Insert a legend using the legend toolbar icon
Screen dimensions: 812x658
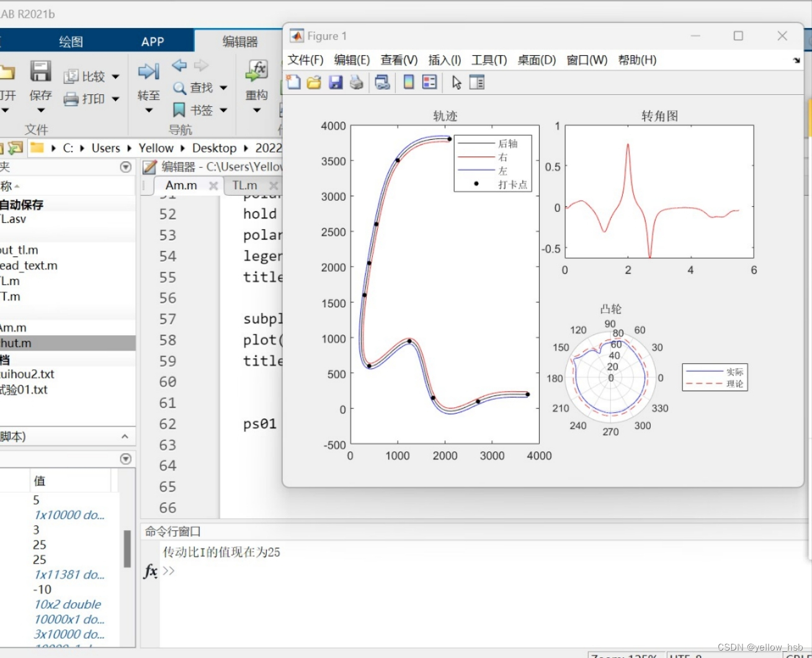coord(428,82)
